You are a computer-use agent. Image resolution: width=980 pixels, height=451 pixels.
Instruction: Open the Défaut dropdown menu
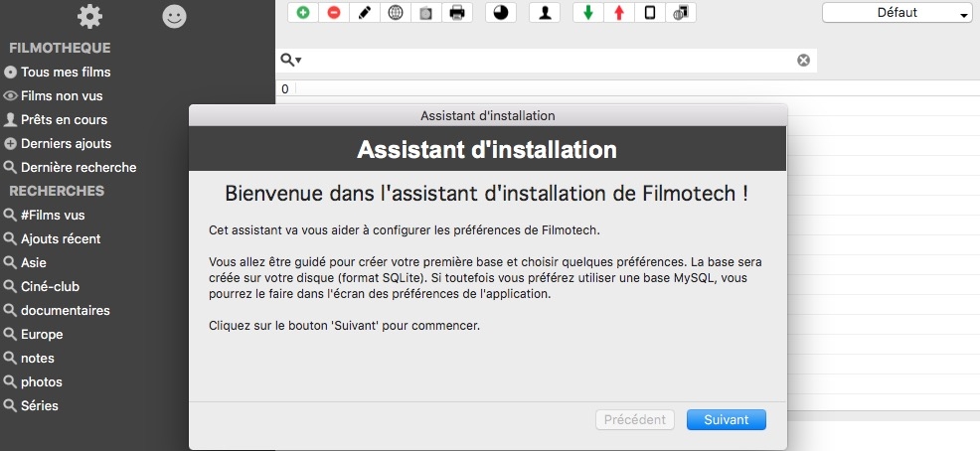(897, 13)
